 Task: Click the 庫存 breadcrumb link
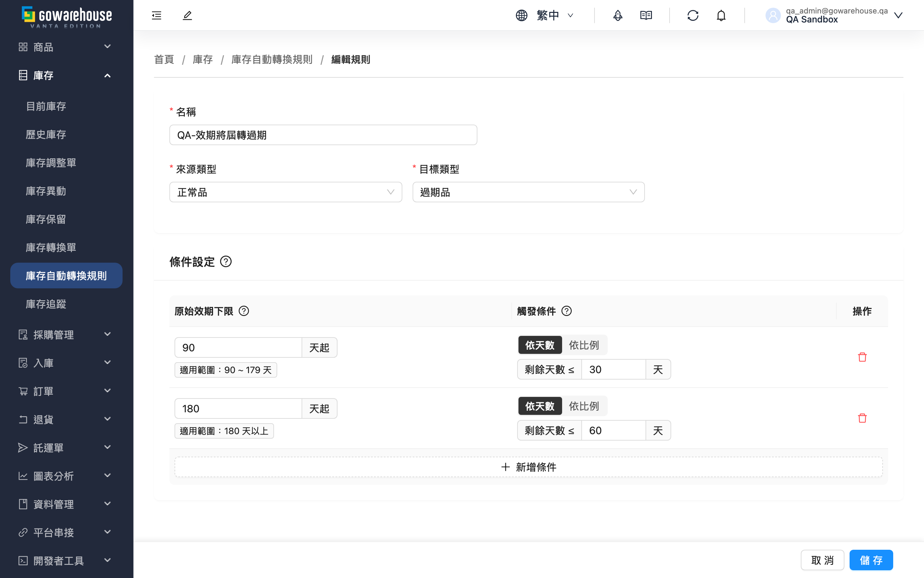tap(203, 59)
